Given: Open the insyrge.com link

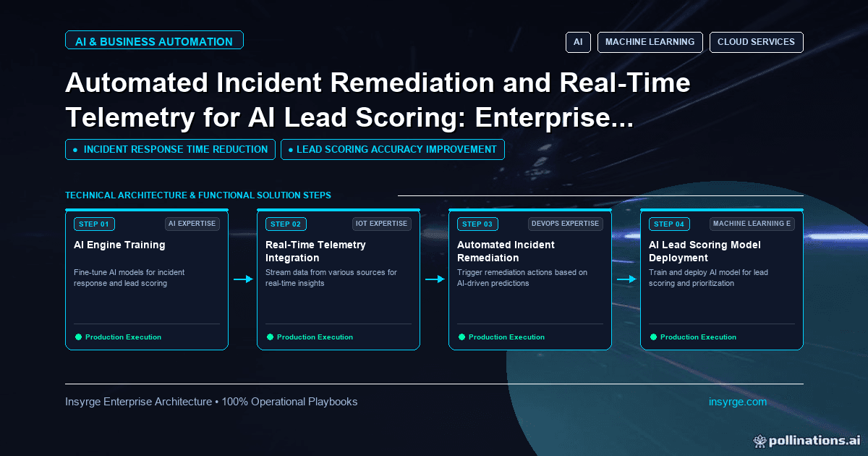Looking at the screenshot, I should coord(738,402).
